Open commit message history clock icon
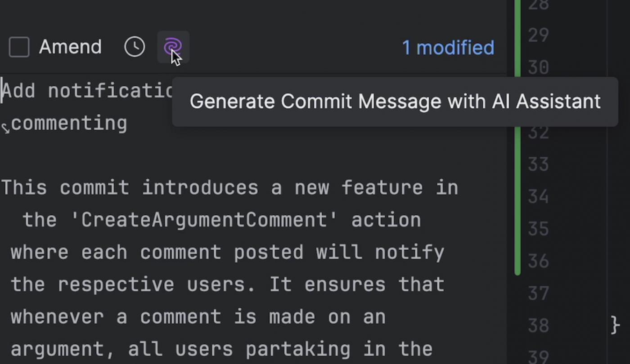630x364 pixels. (135, 47)
